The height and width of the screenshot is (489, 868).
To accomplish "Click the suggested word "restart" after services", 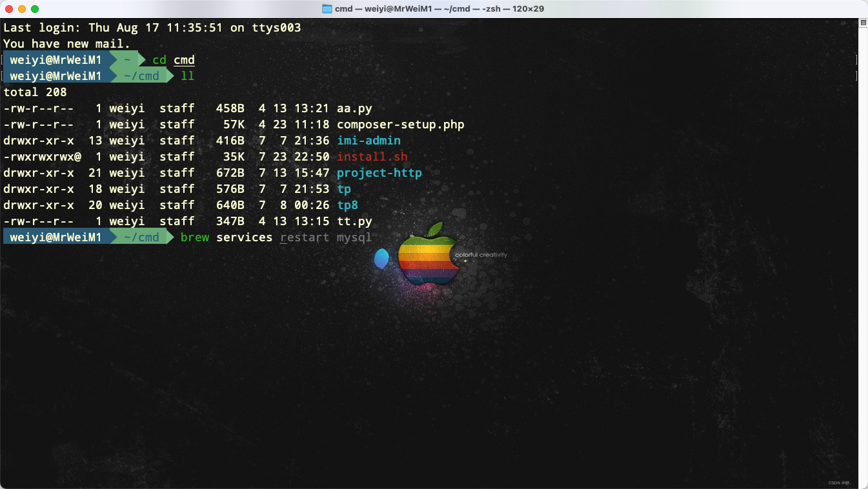I will (x=305, y=237).
